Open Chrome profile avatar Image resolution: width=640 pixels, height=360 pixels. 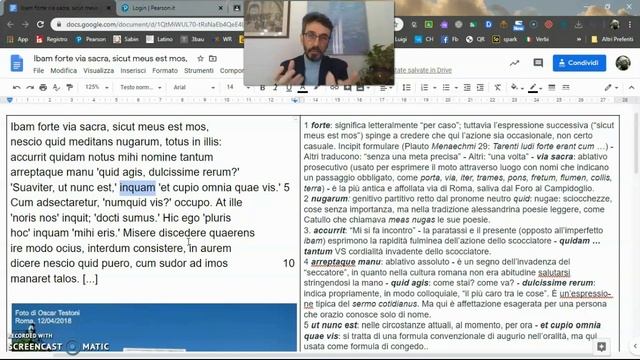pos(615,24)
